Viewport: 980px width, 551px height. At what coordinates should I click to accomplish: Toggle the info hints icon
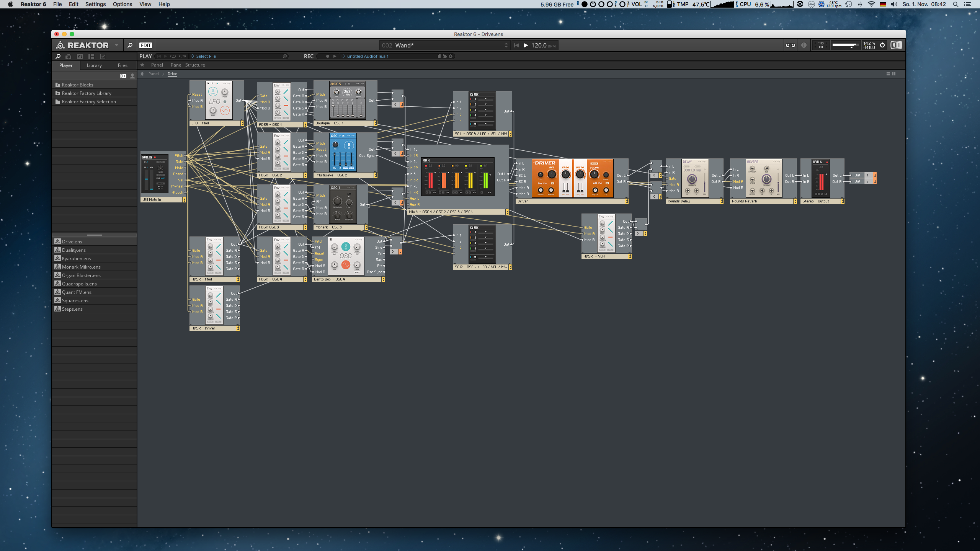804,45
